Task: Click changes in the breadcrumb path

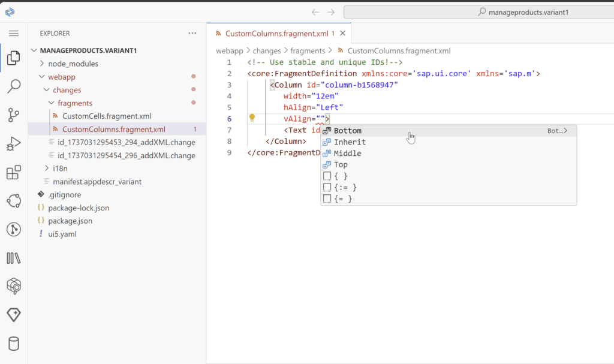Action: coord(267,50)
